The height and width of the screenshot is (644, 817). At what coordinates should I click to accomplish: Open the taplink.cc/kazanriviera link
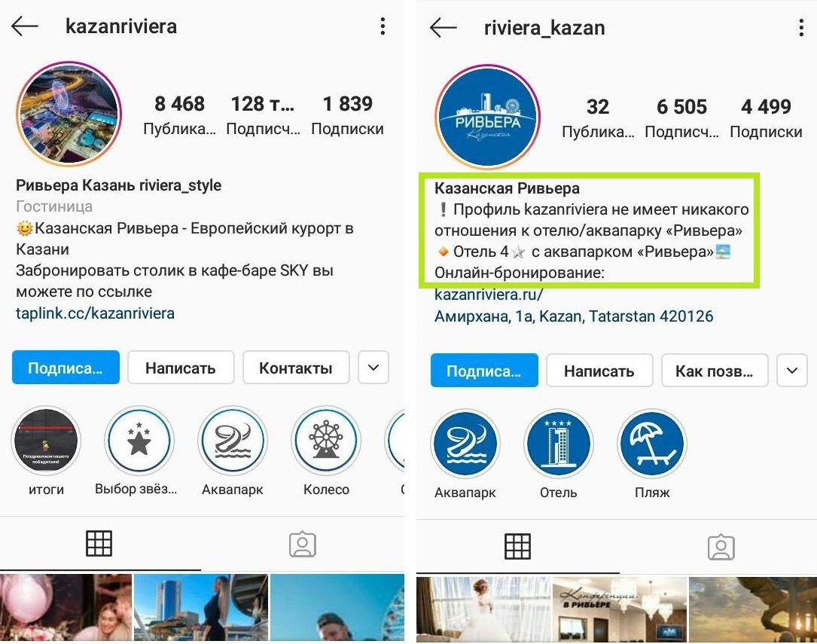click(96, 313)
